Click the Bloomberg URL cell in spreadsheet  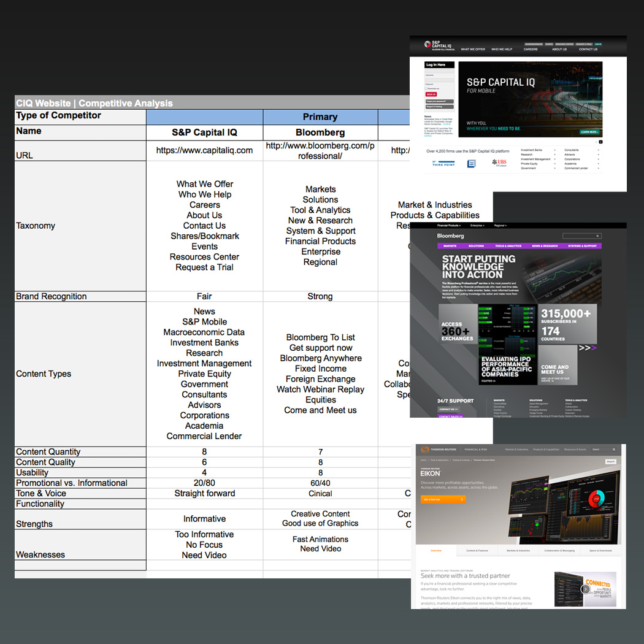tap(320, 151)
